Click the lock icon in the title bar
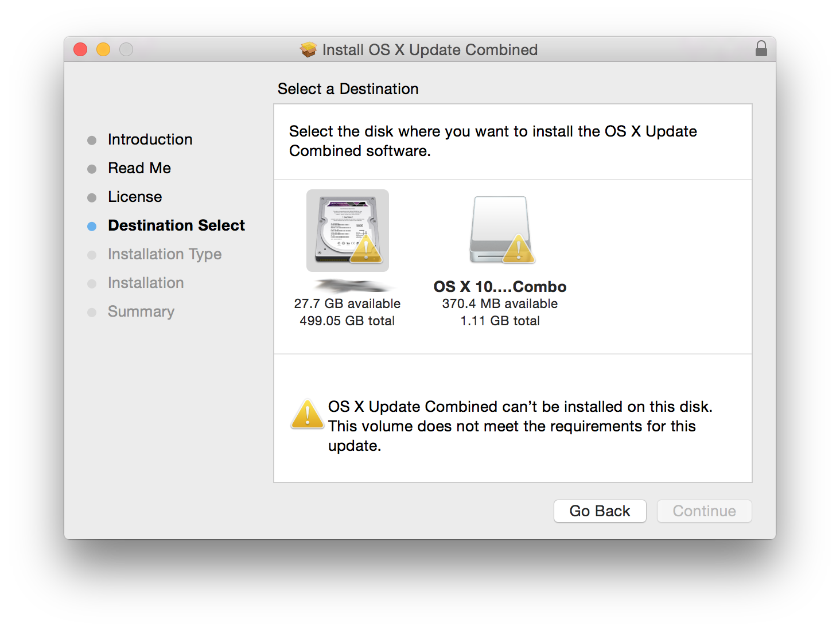 coord(761,49)
